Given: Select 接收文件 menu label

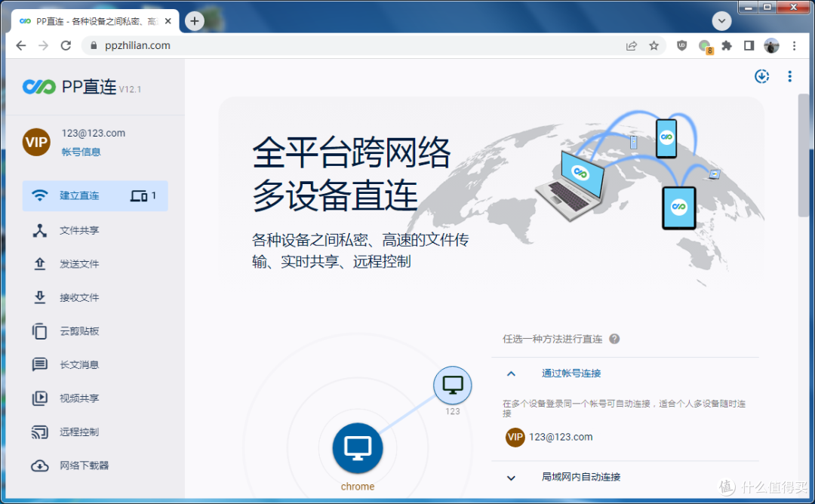Looking at the screenshot, I should click(x=79, y=298).
